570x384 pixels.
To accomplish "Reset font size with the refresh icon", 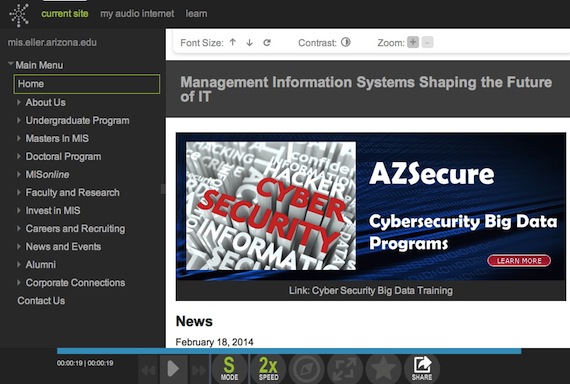I will (267, 43).
